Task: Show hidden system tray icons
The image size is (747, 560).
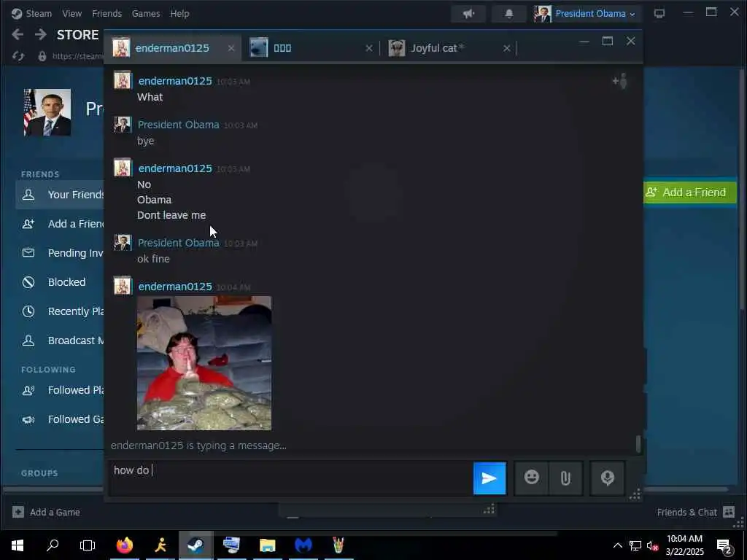Action: (617, 545)
